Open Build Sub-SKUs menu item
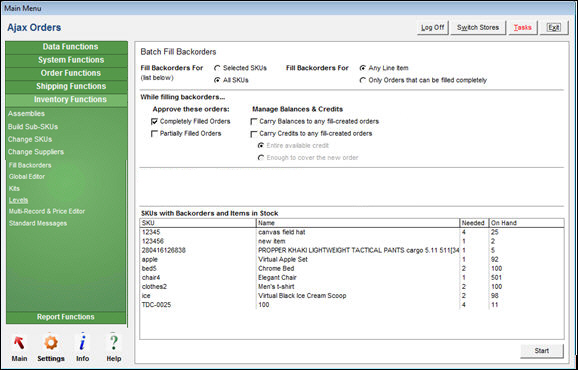 click(33, 127)
